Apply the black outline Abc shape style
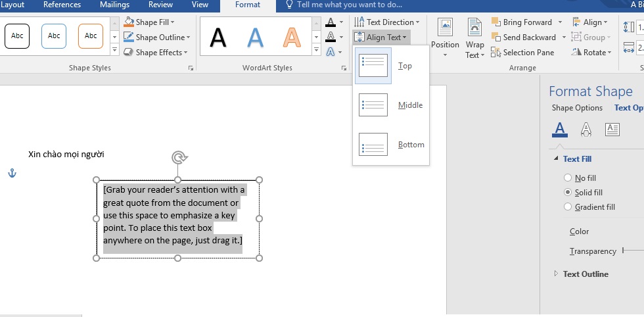The height and width of the screenshot is (317, 644). [17, 36]
